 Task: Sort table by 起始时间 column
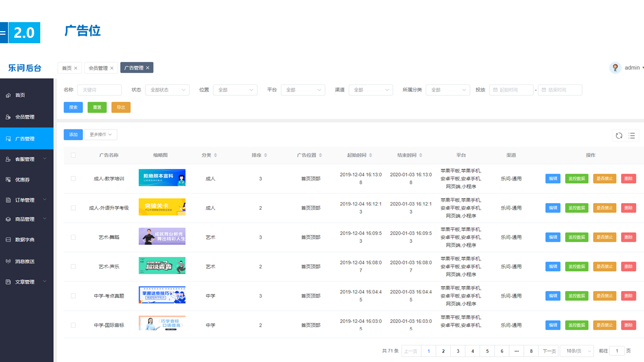(x=371, y=155)
